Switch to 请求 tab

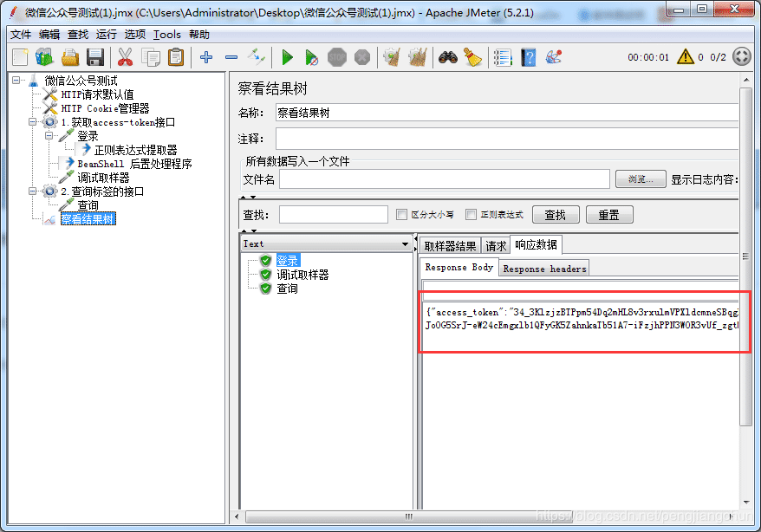(x=496, y=246)
